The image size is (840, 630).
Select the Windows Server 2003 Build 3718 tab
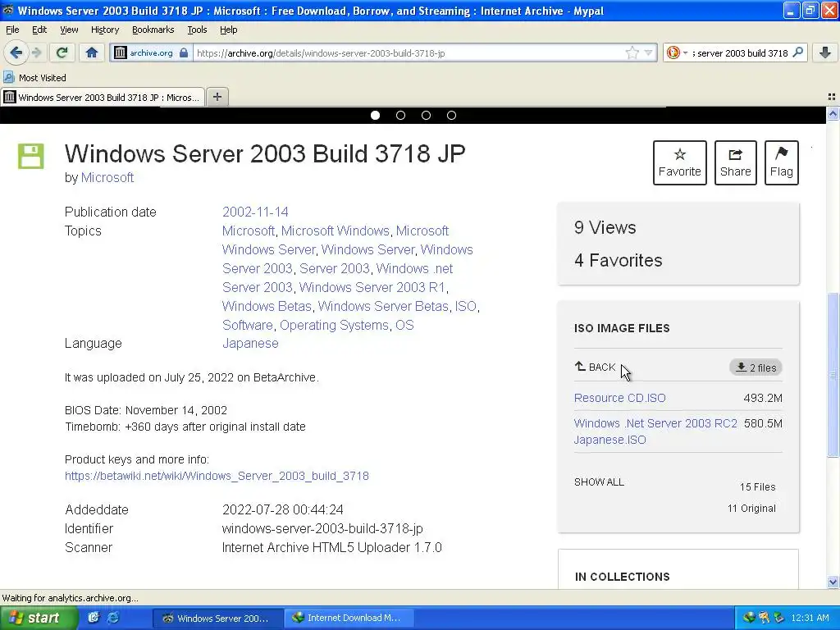tap(103, 97)
